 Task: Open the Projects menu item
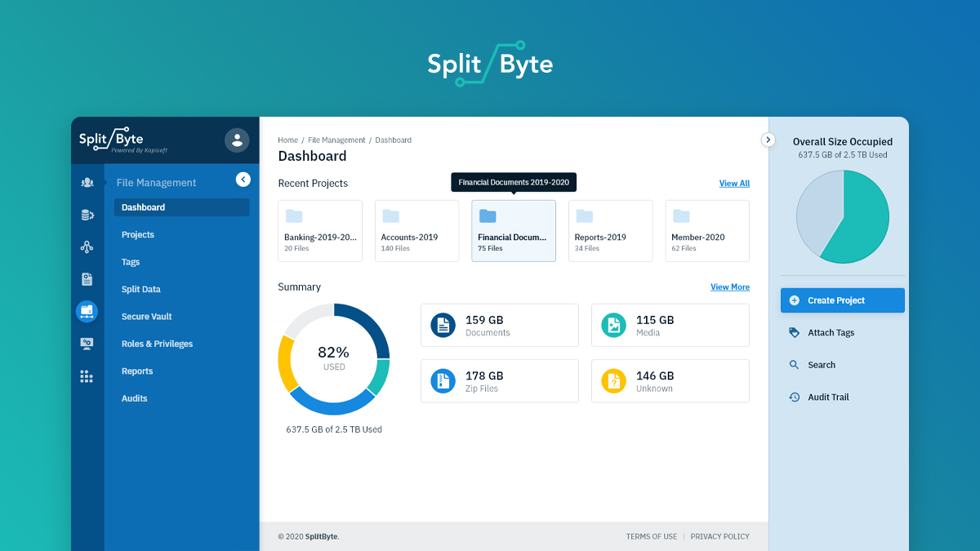[x=138, y=234]
